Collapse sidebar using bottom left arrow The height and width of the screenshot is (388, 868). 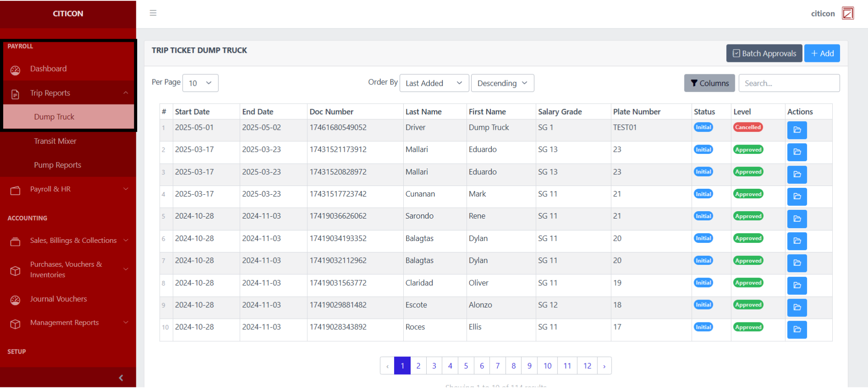[121, 378]
